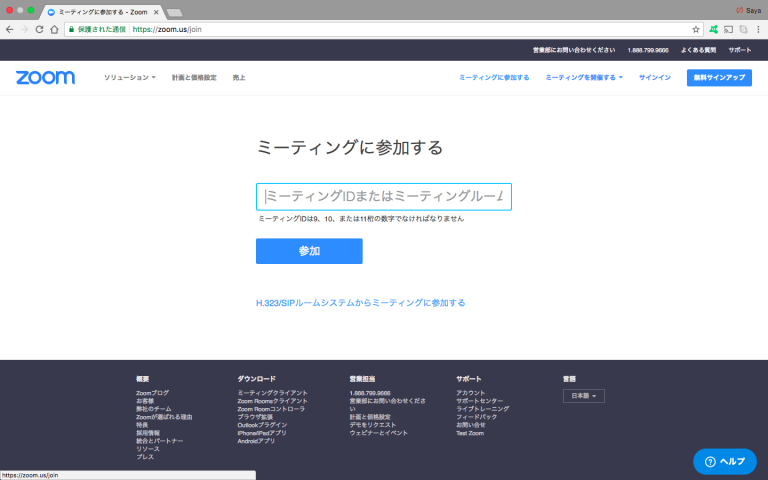Viewport: 768px width, 480px height.
Task: Click the footer phone number under 営業担当
Action: click(x=370, y=393)
